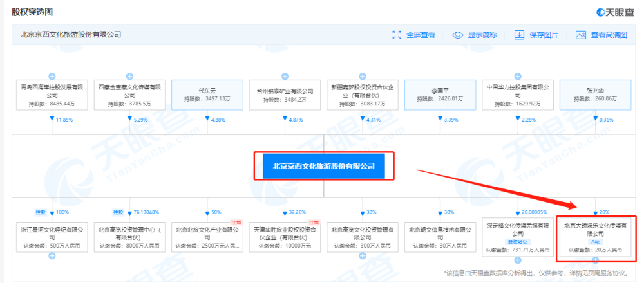Click the header company name 北京京西文化旅游股份有限公司
Image resolution: width=644 pixels, height=283 pixels.
[71, 35]
